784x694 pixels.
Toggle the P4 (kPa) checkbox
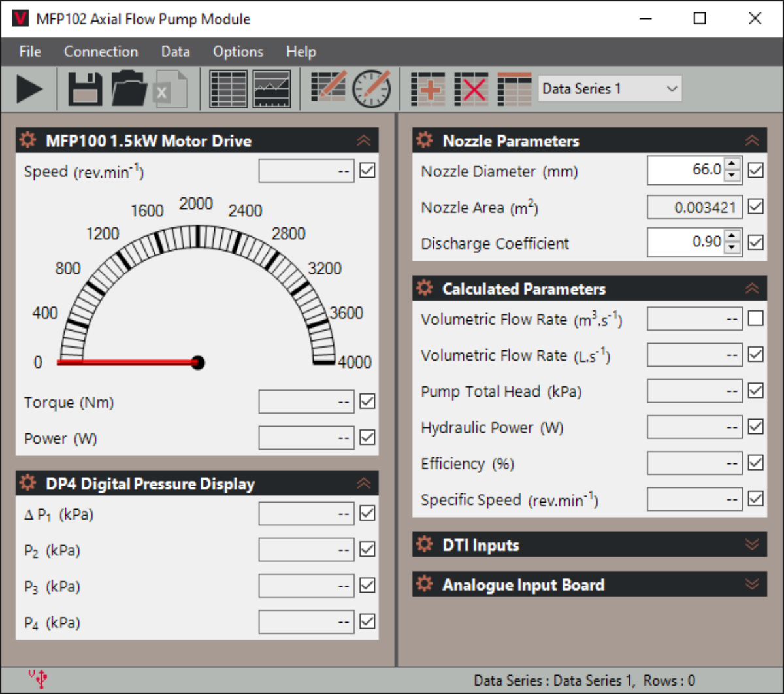(x=368, y=621)
